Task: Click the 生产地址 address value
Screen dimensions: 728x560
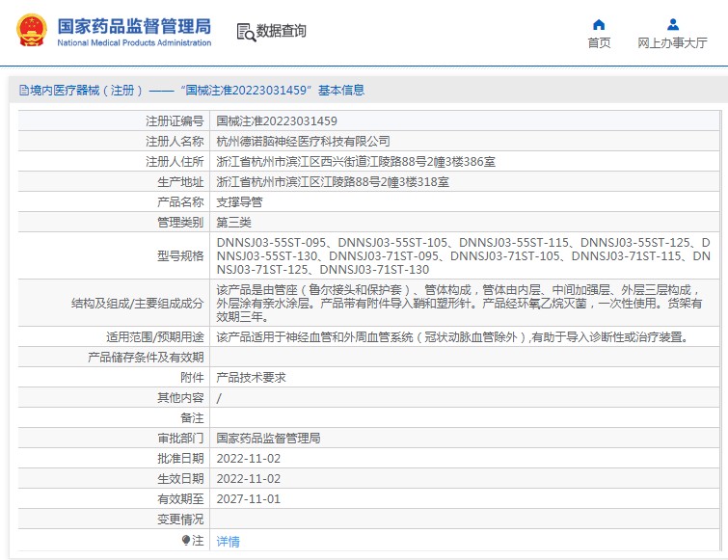Action: [x=333, y=182]
